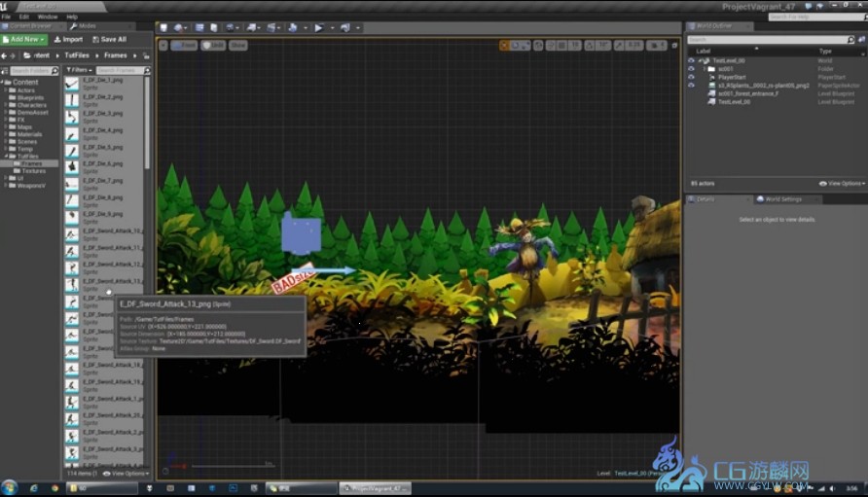Click the Search Folders field
The height and width of the screenshot is (497, 868).
pyautogui.click(x=34, y=71)
